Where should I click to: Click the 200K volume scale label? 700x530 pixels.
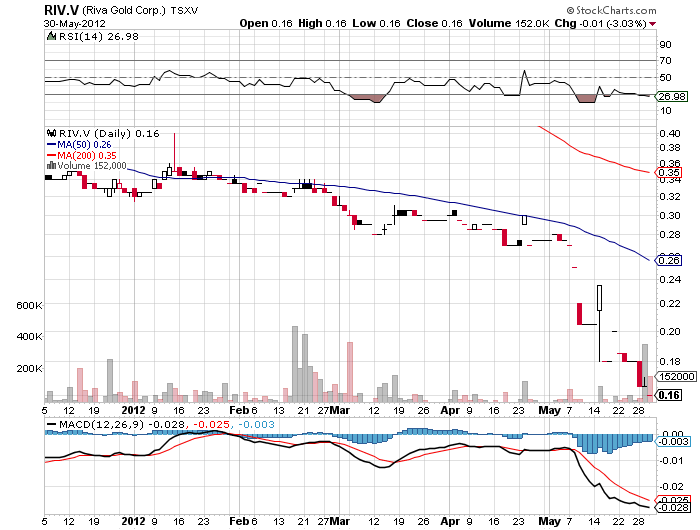point(29,368)
